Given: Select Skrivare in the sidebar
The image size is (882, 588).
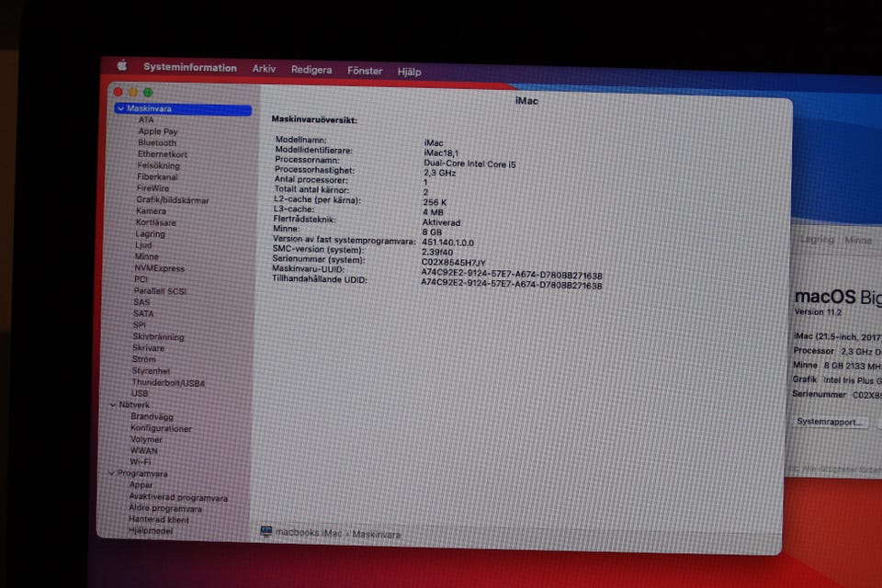Looking at the screenshot, I should pos(149,348).
